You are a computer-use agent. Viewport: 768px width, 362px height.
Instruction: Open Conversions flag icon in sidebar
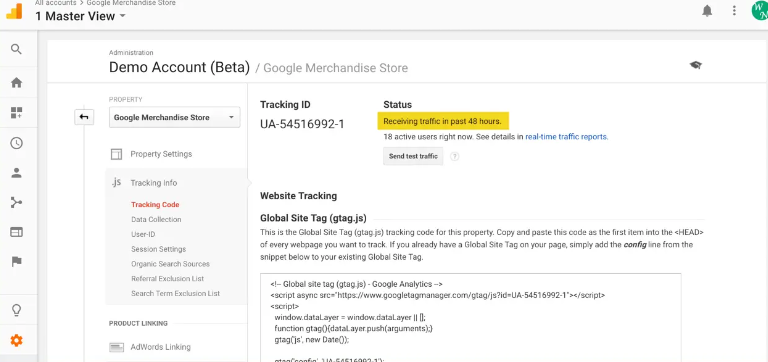(17, 262)
